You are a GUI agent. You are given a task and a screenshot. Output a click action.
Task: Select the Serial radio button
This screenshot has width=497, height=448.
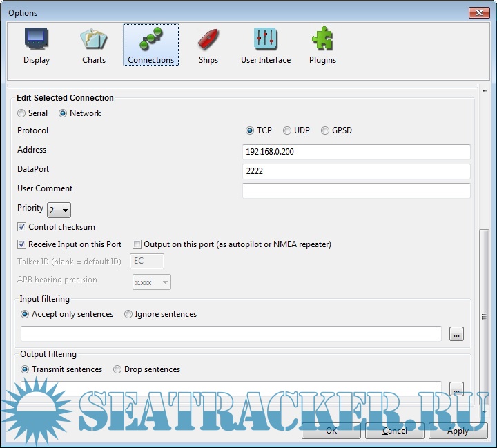22,113
